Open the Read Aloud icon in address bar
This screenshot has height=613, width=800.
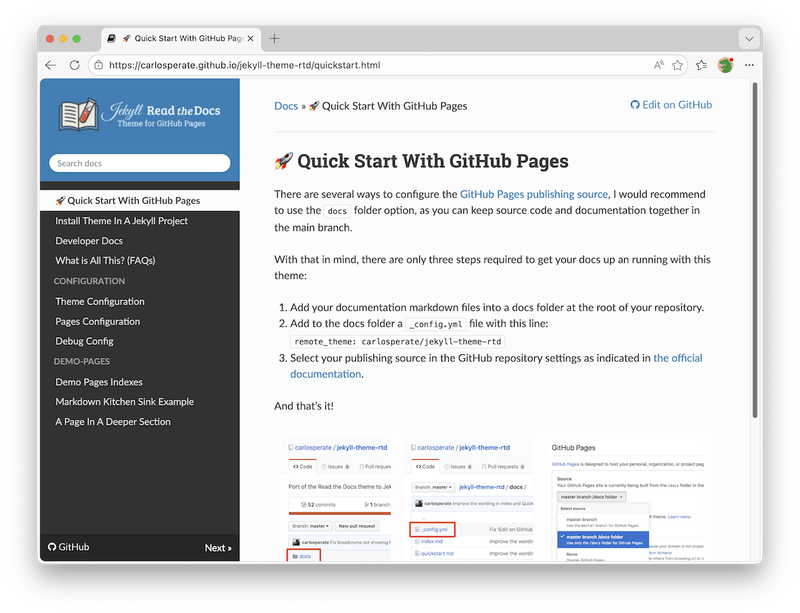pos(659,65)
